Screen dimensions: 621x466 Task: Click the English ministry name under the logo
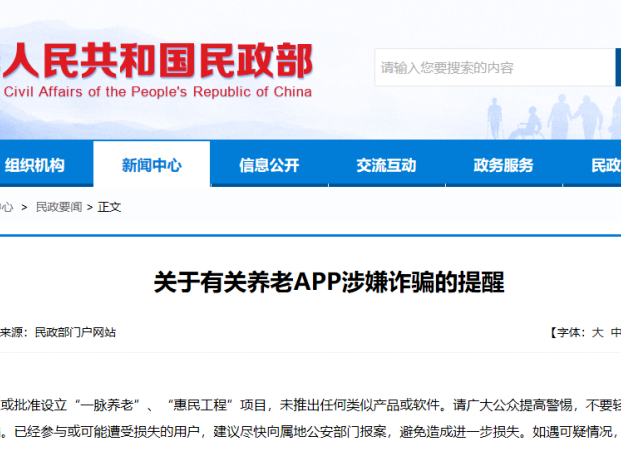(157, 92)
